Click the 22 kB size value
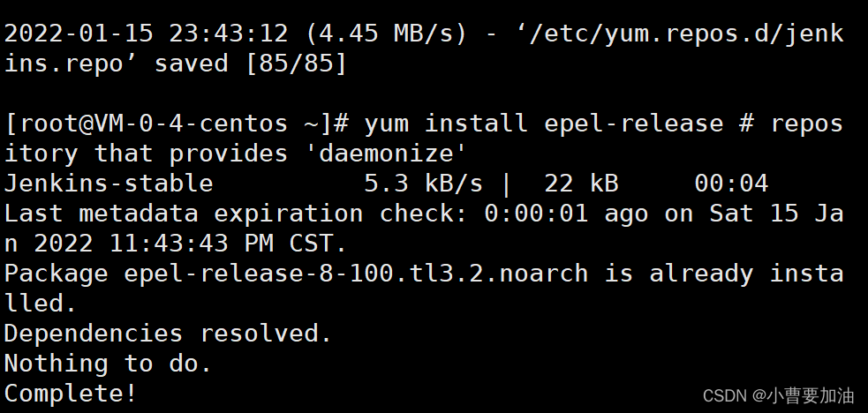The image size is (868, 413). click(x=581, y=183)
